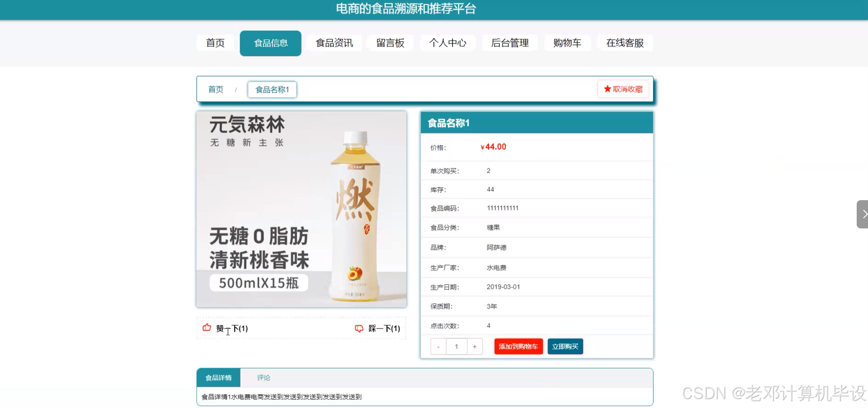The image size is (868, 408).
Task: Open 在线客服 chat
Action: point(625,43)
